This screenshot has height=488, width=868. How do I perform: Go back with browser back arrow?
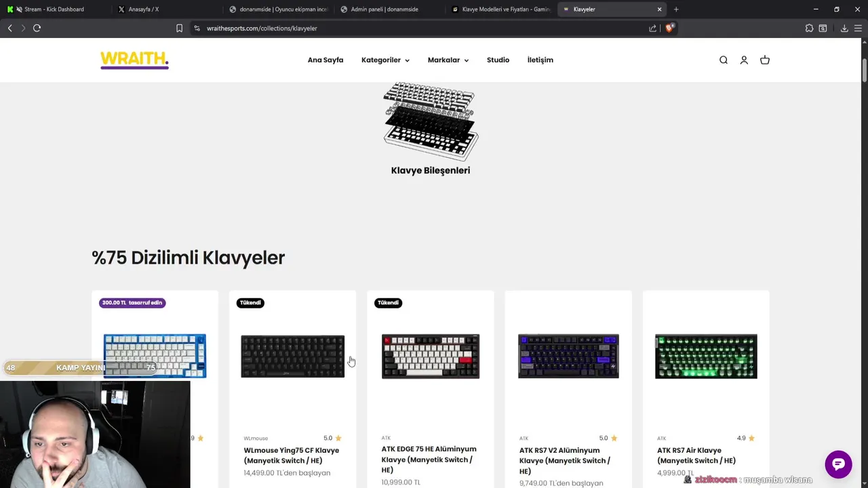click(9, 28)
